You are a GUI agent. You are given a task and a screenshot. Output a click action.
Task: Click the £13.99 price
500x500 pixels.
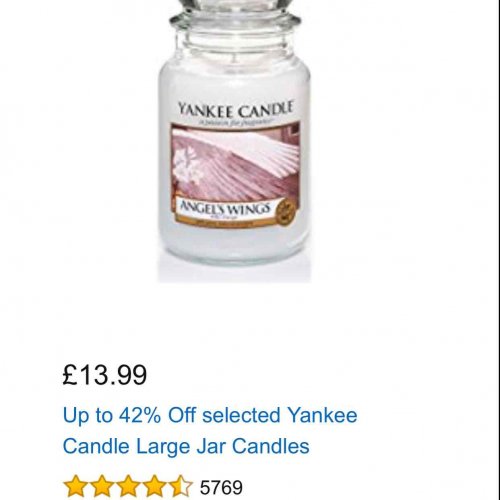click(105, 375)
